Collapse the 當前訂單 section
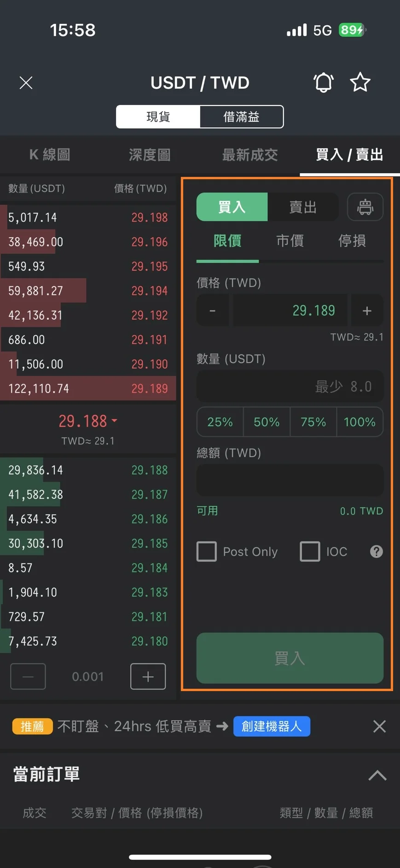The width and height of the screenshot is (400, 868). [377, 775]
